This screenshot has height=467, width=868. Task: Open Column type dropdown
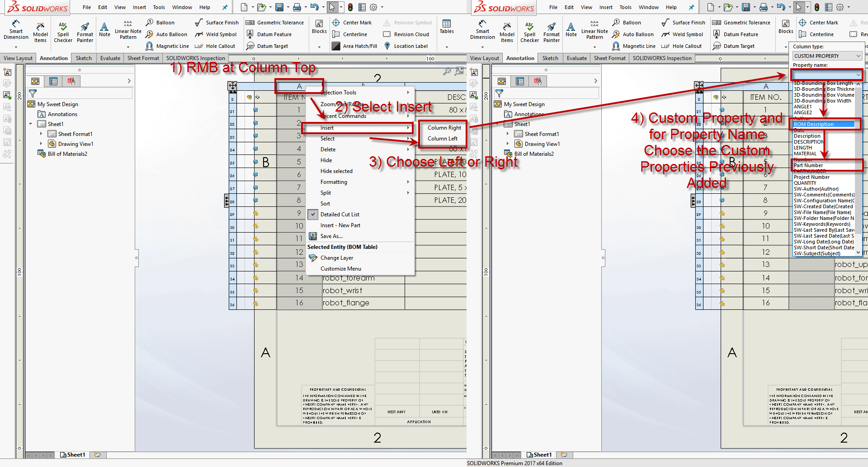coord(827,56)
